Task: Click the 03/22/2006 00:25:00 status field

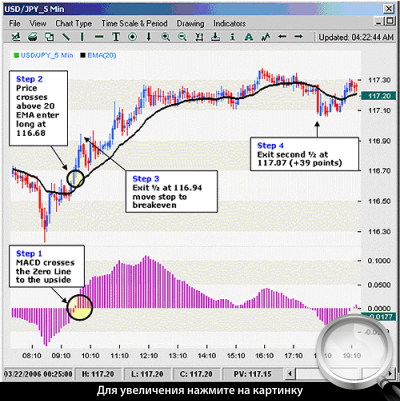Action: [38, 374]
